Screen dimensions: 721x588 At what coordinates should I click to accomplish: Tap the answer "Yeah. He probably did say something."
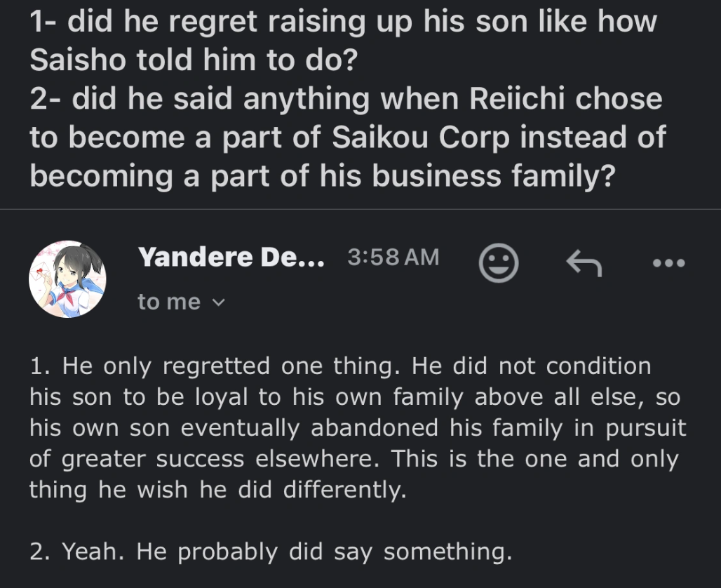(270, 552)
